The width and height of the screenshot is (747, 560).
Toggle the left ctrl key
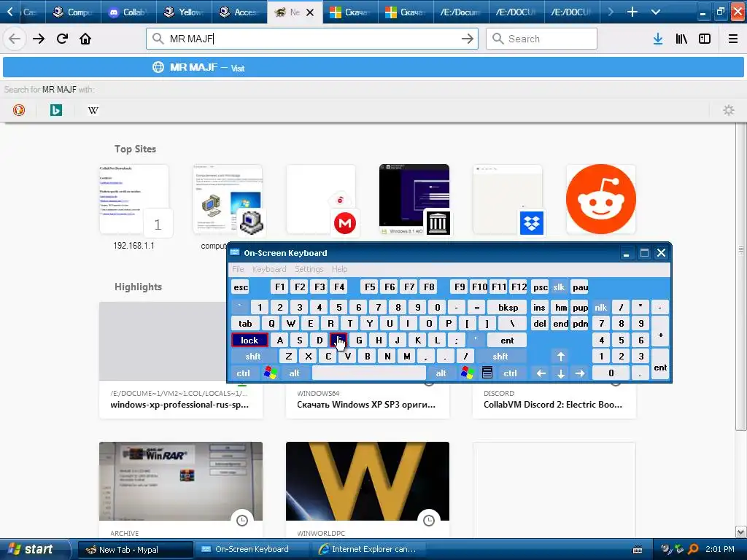click(243, 373)
